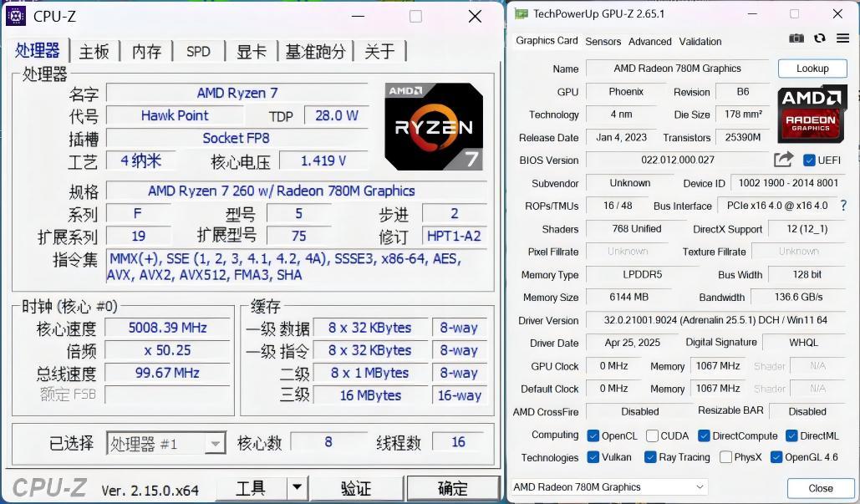The width and height of the screenshot is (860, 504).
Task: Click the 验证 button
Action: pyautogui.click(x=356, y=487)
